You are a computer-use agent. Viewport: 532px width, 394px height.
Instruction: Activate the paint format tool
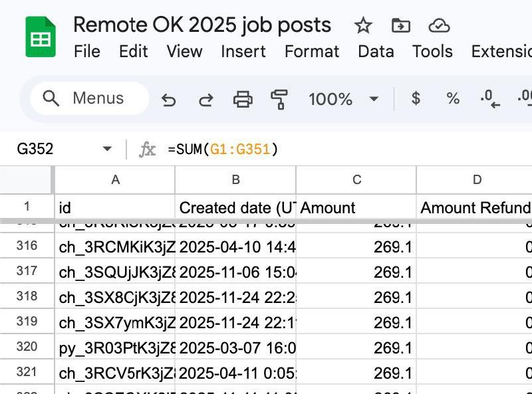[x=279, y=100]
